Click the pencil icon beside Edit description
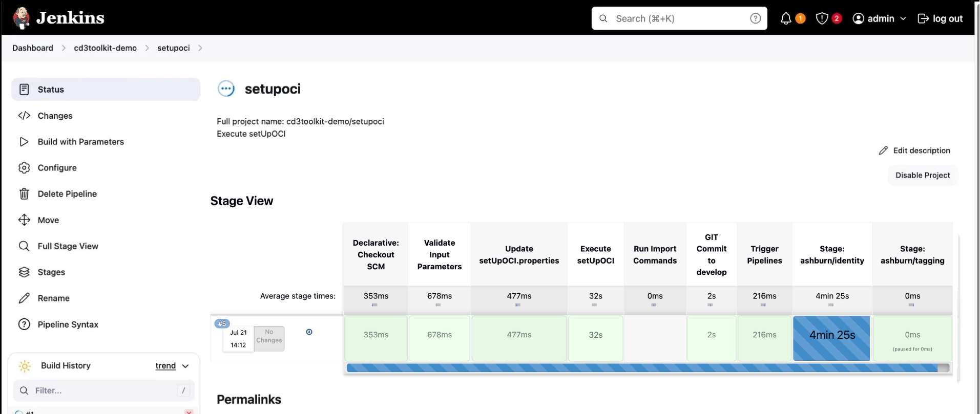 click(x=883, y=150)
